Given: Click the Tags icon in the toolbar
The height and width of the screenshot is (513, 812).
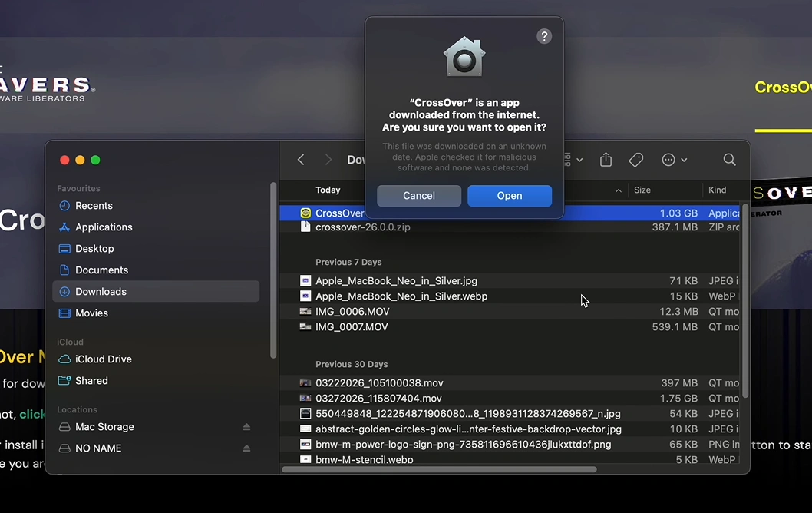Looking at the screenshot, I should [635, 159].
